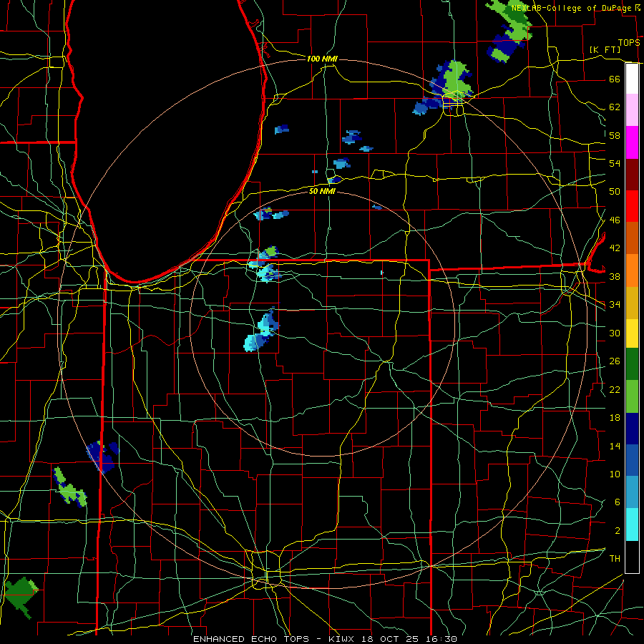The height and width of the screenshot is (644, 644).
Task: Select the dark green swatch on the legend
Action: pyautogui.click(x=632, y=364)
